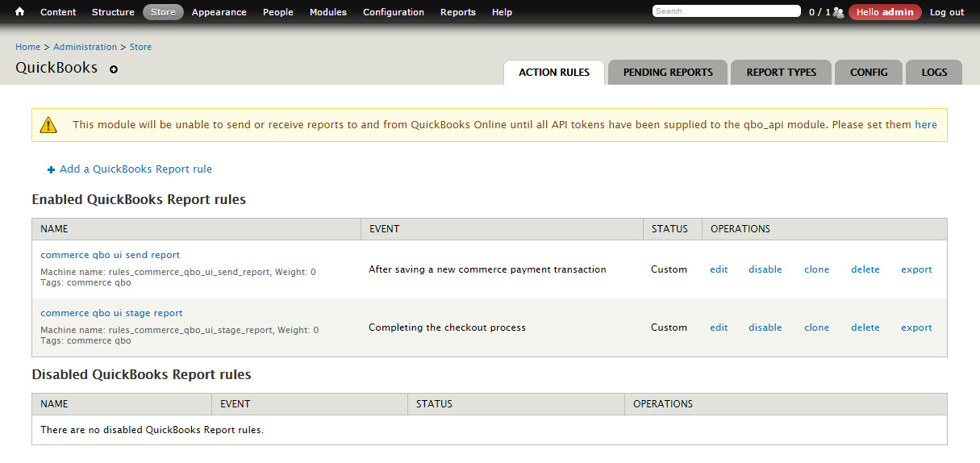Click the 'here' link in warning message
The height and width of the screenshot is (463, 980).
pyautogui.click(x=926, y=125)
